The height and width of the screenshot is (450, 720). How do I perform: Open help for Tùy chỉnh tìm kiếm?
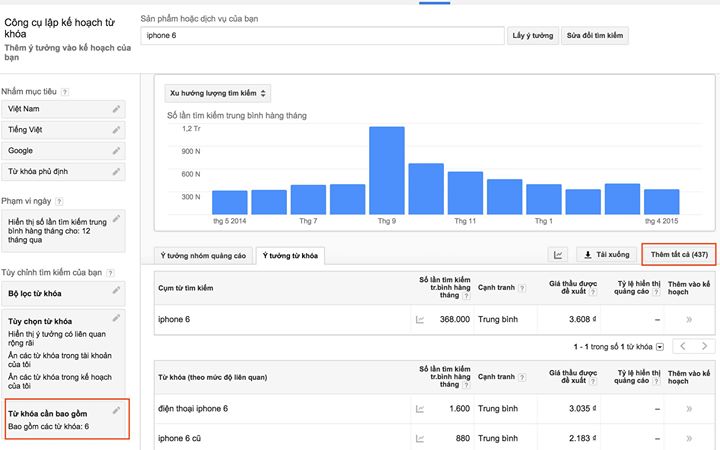pyautogui.click(x=110, y=273)
